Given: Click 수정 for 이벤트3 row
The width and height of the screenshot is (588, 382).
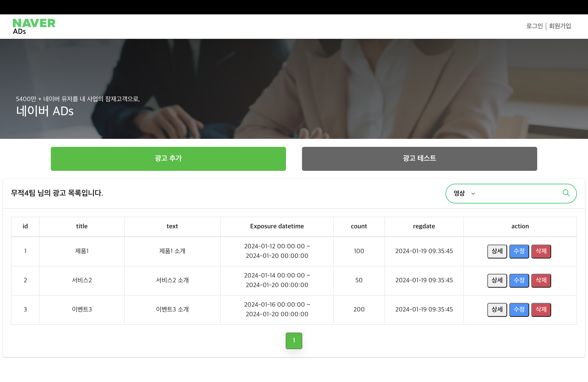Looking at the screenshot, I should click(x=519, y=309).
